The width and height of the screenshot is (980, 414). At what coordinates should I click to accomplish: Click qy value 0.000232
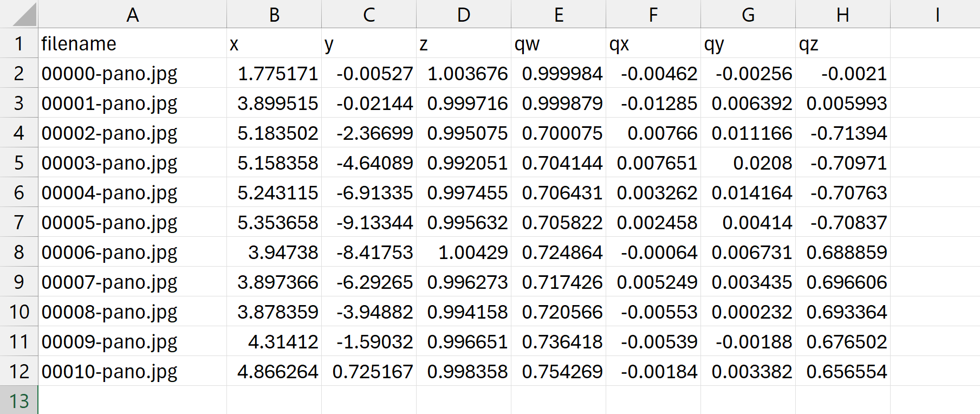coord(748,311)
